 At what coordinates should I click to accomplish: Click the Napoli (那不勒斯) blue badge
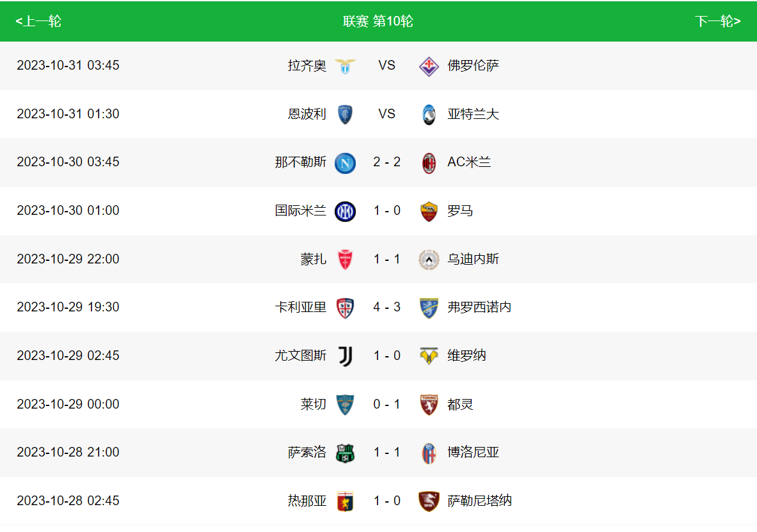[x=346, y=162]
